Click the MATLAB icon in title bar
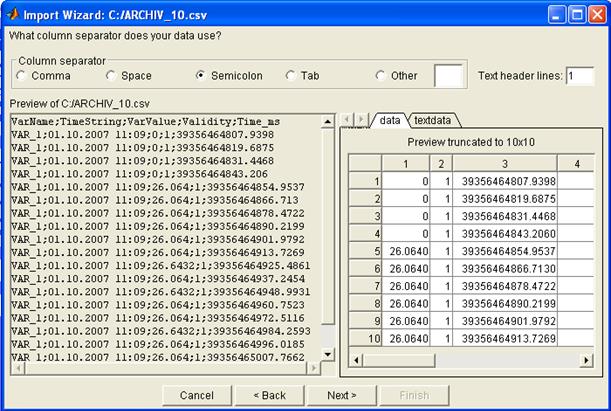The height and width of the screenshot is (411, 611). 12,14
